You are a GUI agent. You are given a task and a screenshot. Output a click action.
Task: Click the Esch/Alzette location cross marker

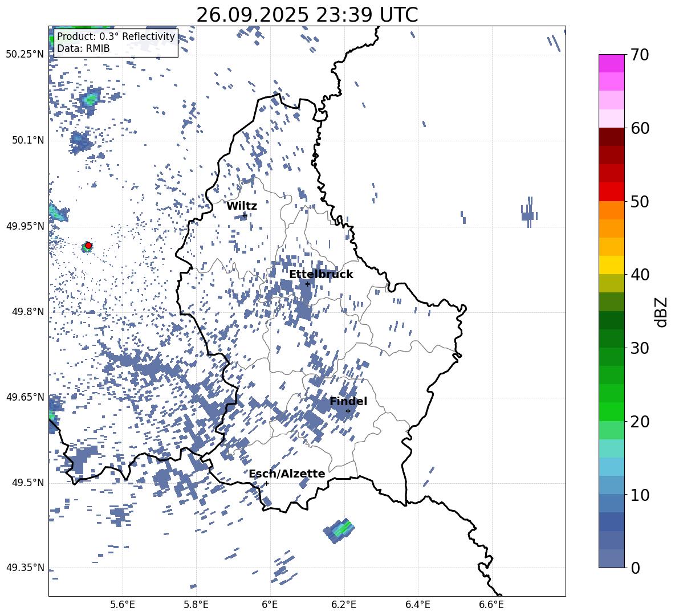click(266, 483)
